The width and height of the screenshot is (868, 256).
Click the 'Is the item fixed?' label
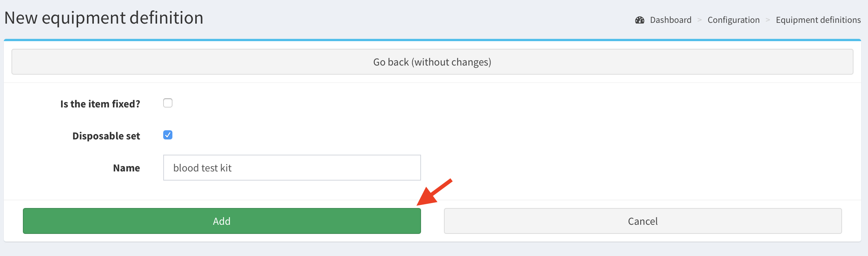100,104
